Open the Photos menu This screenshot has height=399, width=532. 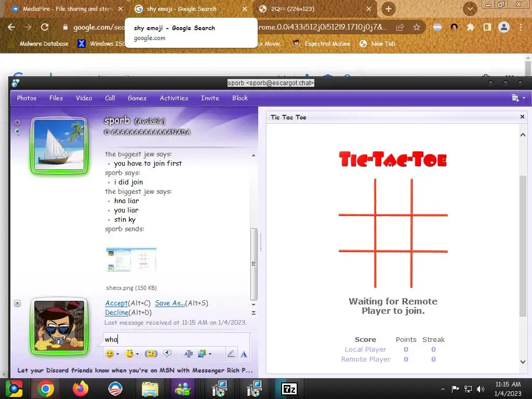click(x=26, y=98)
